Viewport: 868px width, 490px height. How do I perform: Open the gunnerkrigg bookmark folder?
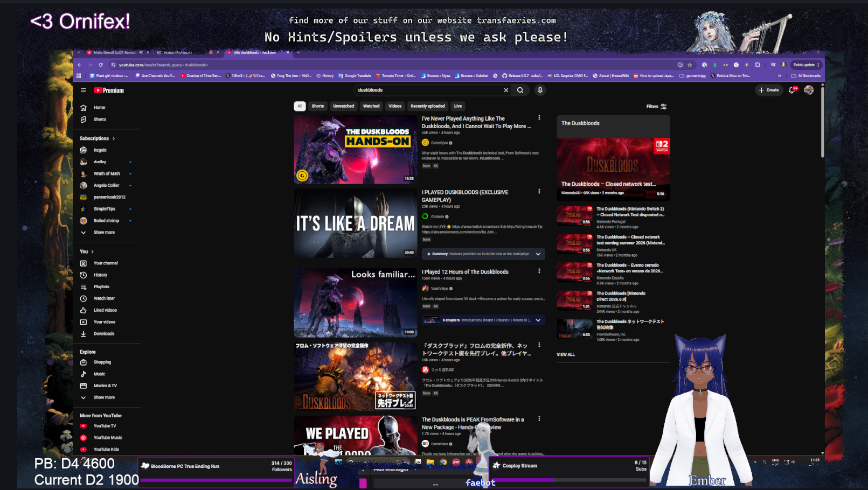(x=693, y=76)
